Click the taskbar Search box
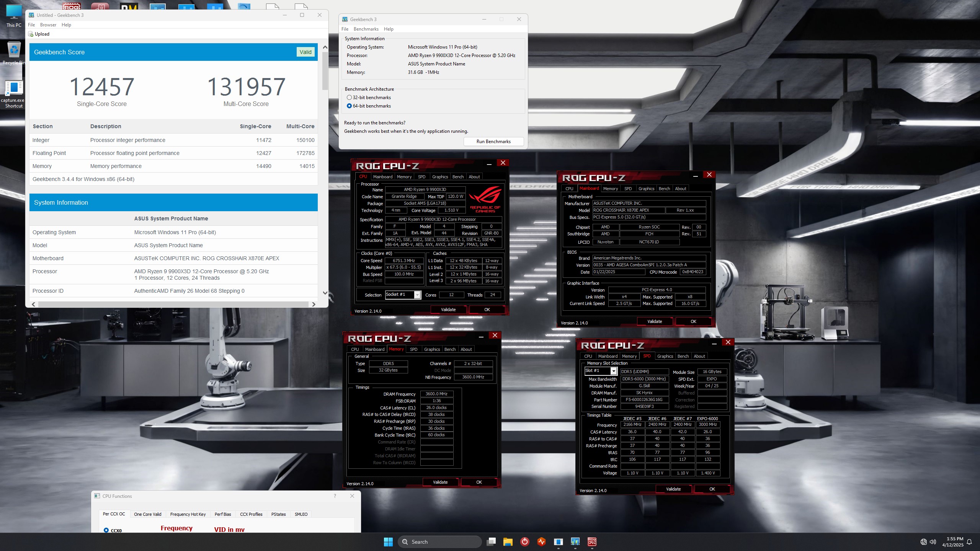Screen dimensions: 980x551 (439, 542)
